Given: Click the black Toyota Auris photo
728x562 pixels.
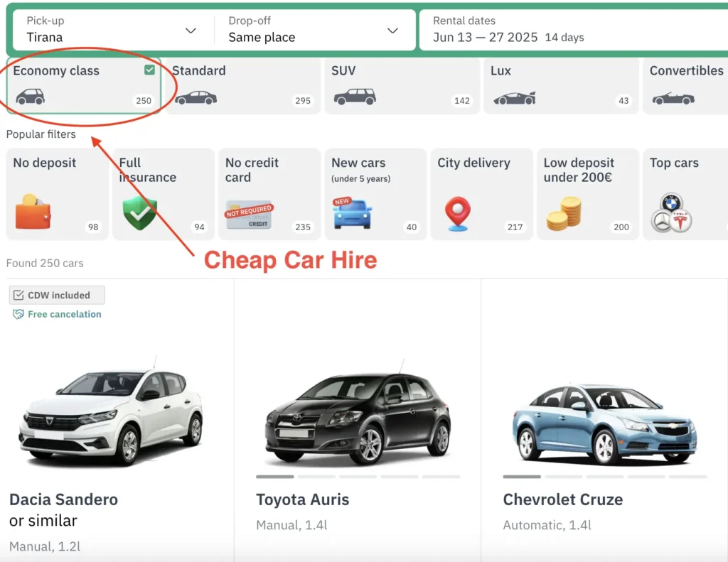Looking at the screenshot, I should point(358,414).
